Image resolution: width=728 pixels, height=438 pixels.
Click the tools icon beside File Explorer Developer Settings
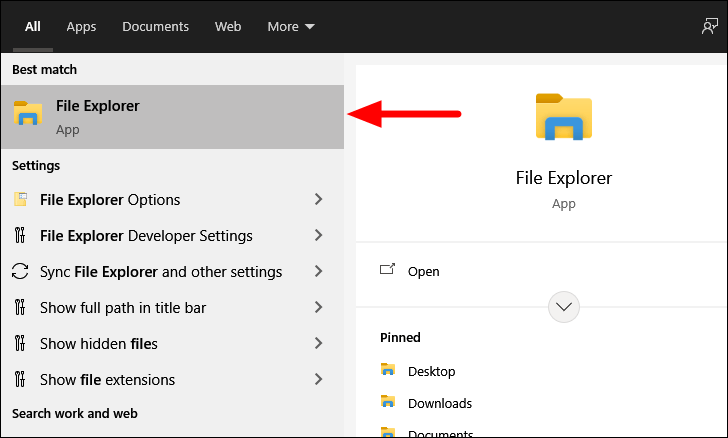click(20, 235)
